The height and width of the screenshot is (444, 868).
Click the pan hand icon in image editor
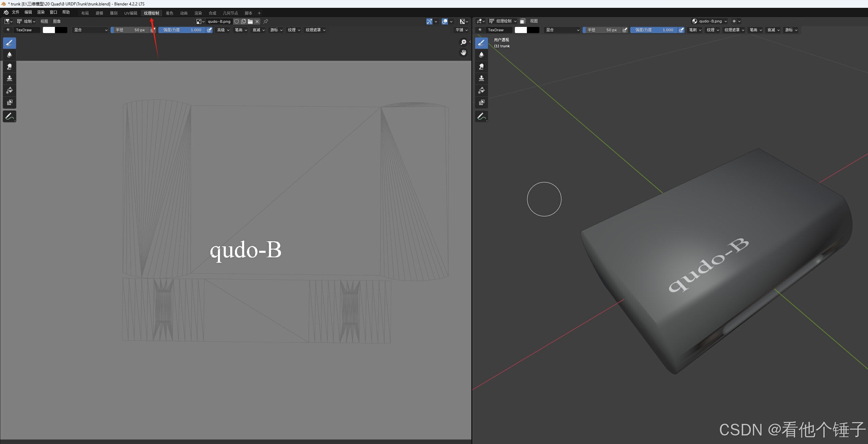pos(463,52)
